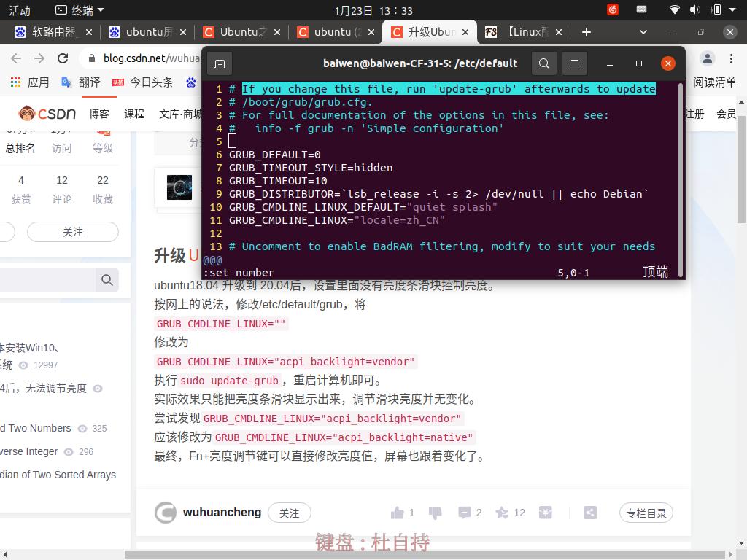Open the terminal search

pos(543,63)
